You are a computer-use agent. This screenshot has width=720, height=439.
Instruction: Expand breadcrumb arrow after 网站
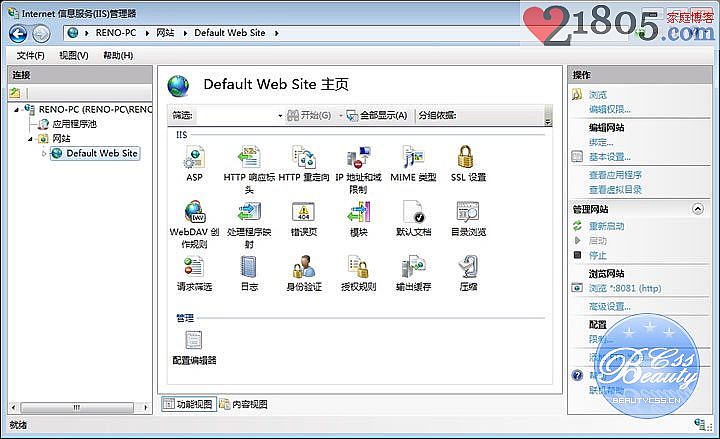[185, 33]
